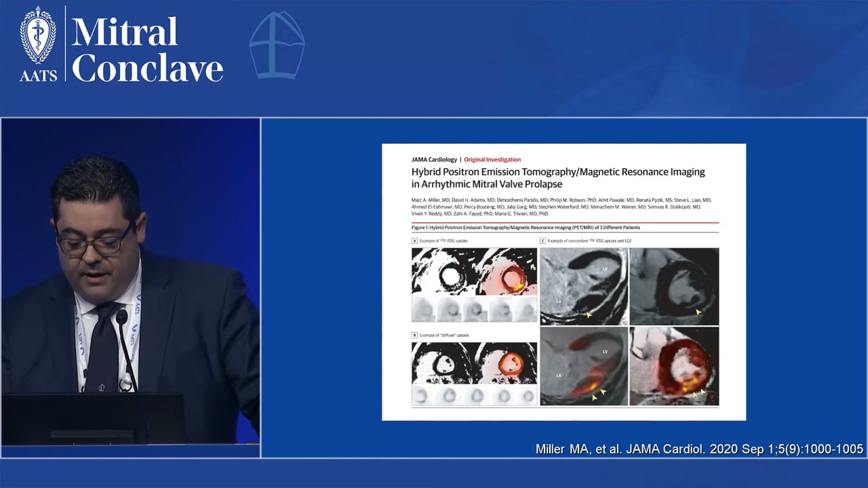This screenshot has width=868, height=488.
Task: Click the Hybrid Positron Emission Tomography title
Action: click(557, 178)
